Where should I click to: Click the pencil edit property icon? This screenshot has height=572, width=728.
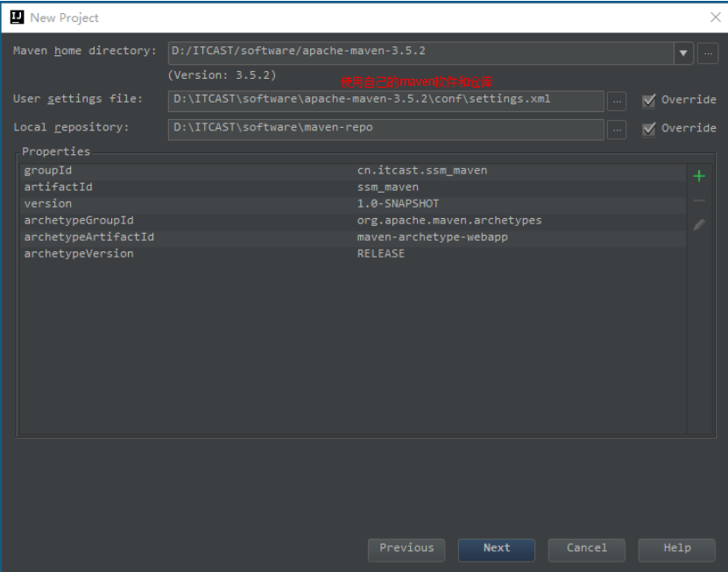click(699, 225)
